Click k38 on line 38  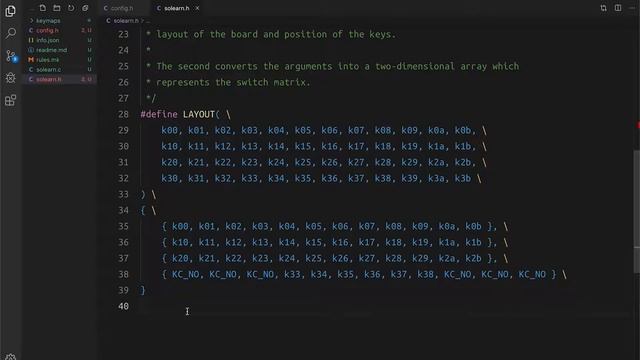(x=425, y=274)
